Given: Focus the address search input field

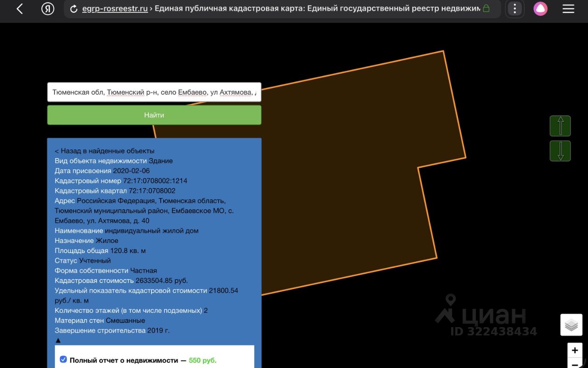Looking at the screenshot, I should pos(154,92).
